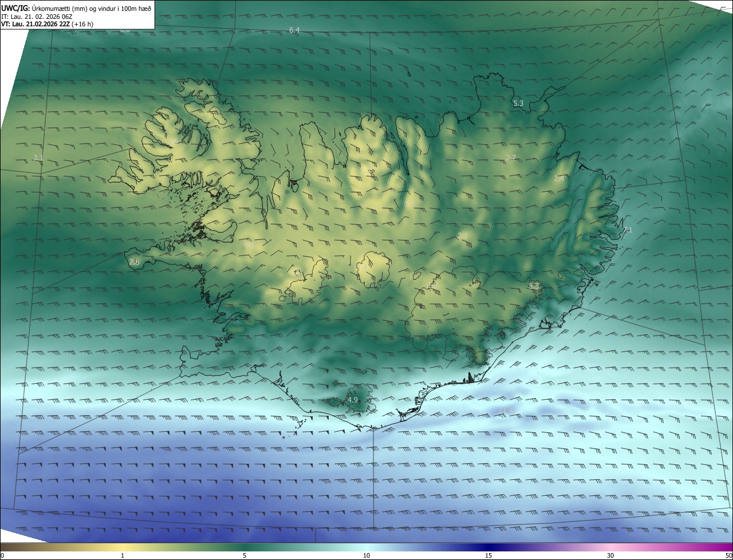Click the 11.4 value label offshore to the south
Screen dimensions: 733x560
coord(506,411)
